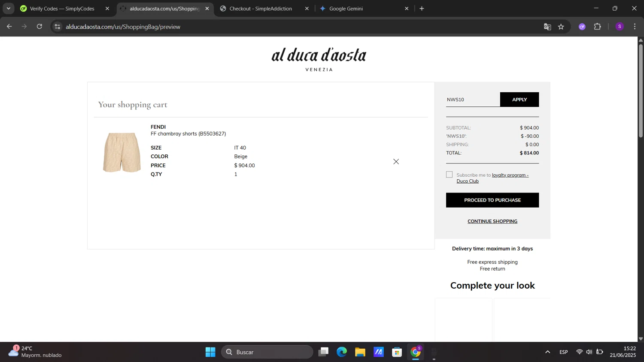The width and height of the screenshot is (644, 362).
Task: Close the alducadaosta tab
Action: click(x=207, y=9)
